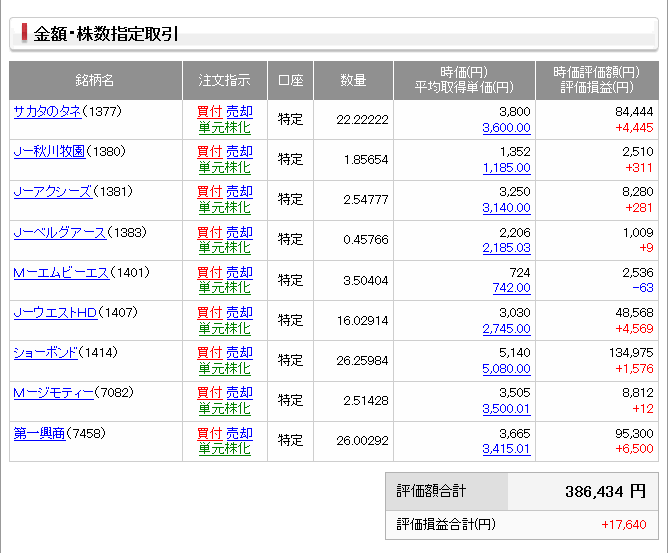The width and height of the screenshot is (669, 553).
Task: Click 売却 for J-秋川牧園
Action: [239, 152]
